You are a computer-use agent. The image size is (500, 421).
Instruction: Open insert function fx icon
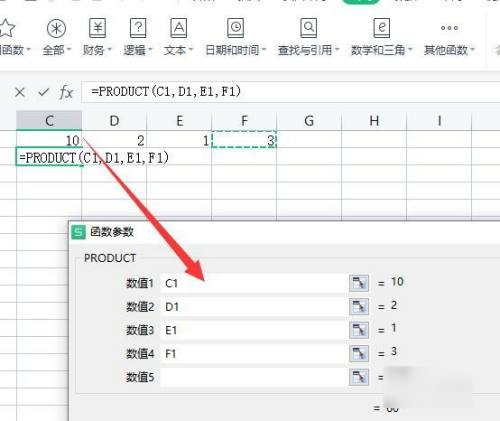tap(66, 92)
